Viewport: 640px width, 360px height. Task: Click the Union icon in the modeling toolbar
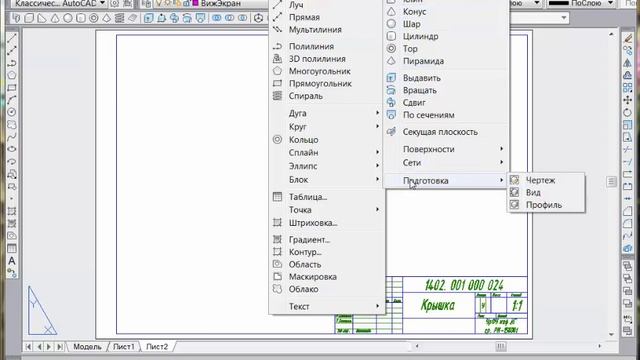217,18
